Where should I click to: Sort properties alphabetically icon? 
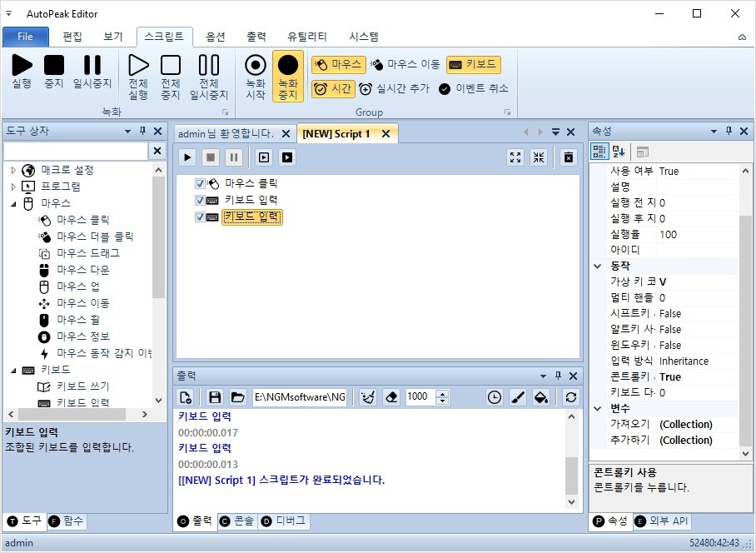point(619,152)
